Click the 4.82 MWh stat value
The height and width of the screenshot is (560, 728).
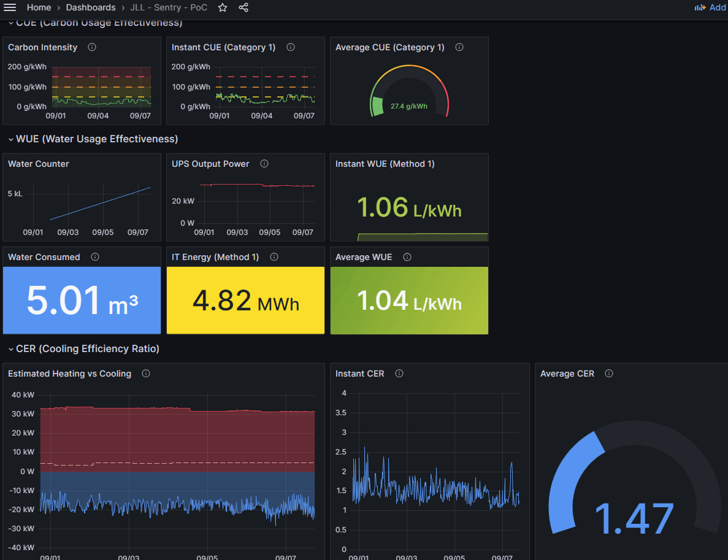click(245, 301)
